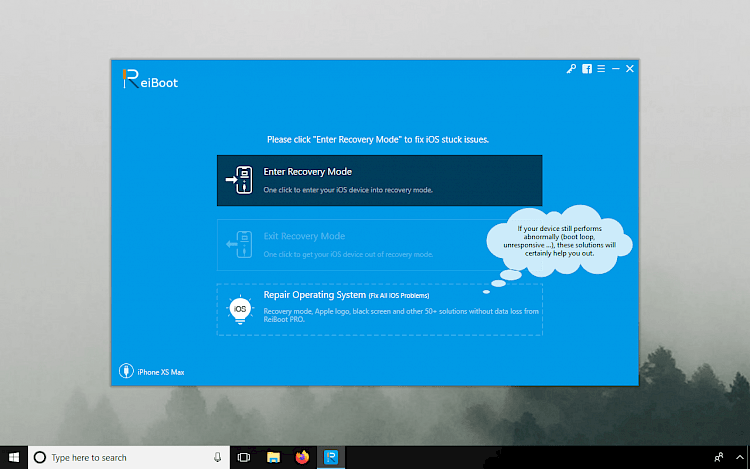Click the phone arrow icon for Enter Recovery Mode

click(239, 180)
